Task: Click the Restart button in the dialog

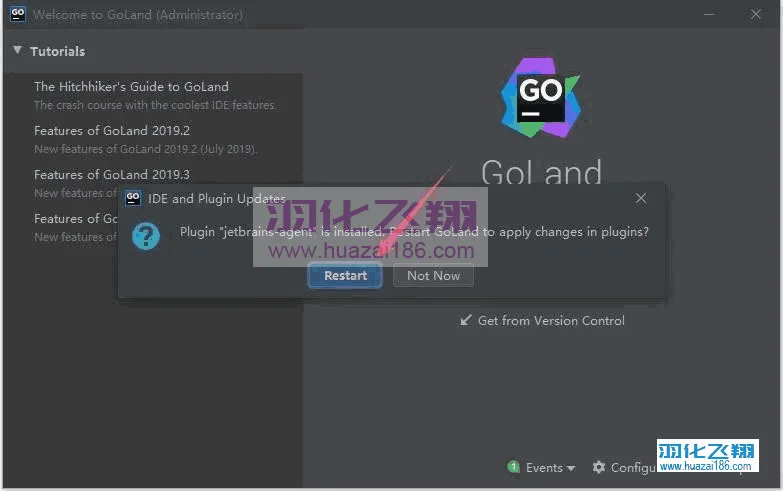Action: pos(345,276)
